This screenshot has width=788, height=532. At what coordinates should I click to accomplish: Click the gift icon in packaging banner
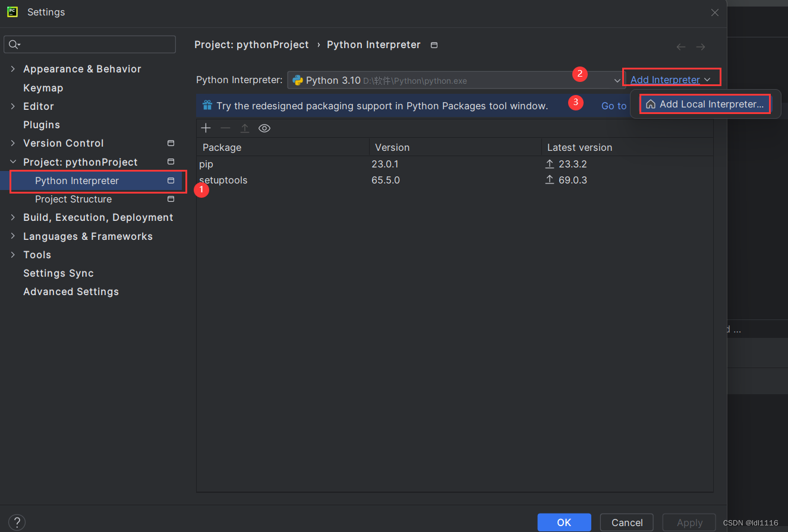(207, 106)
